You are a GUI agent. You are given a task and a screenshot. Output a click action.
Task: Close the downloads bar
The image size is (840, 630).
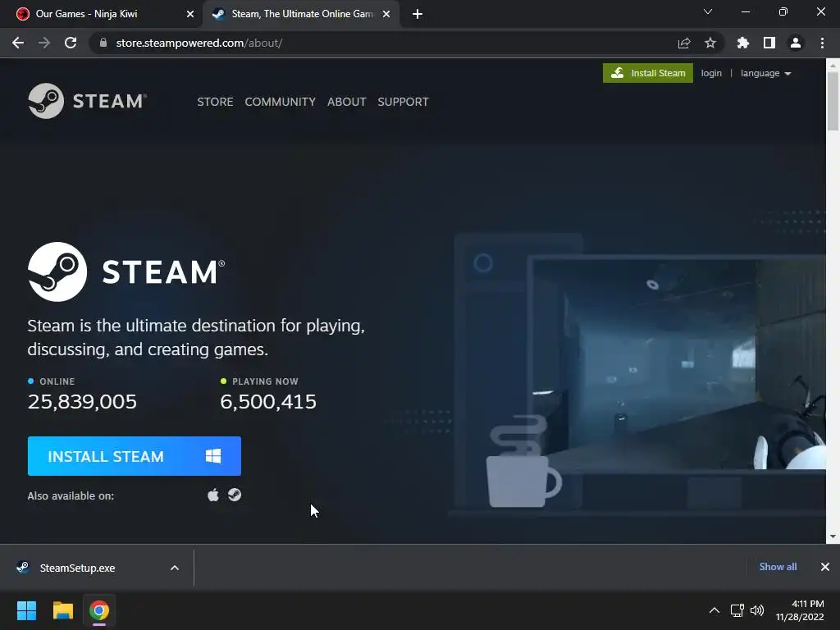tap(825, 567)
